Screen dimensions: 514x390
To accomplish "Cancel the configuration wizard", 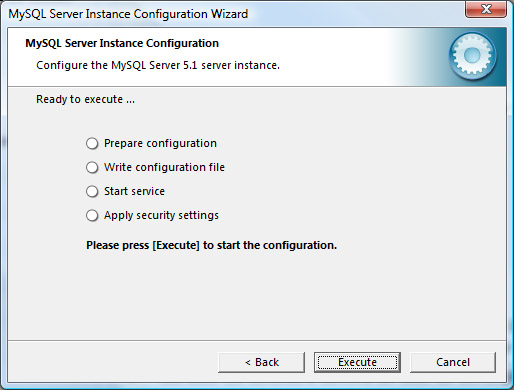I will pos(453,362).
